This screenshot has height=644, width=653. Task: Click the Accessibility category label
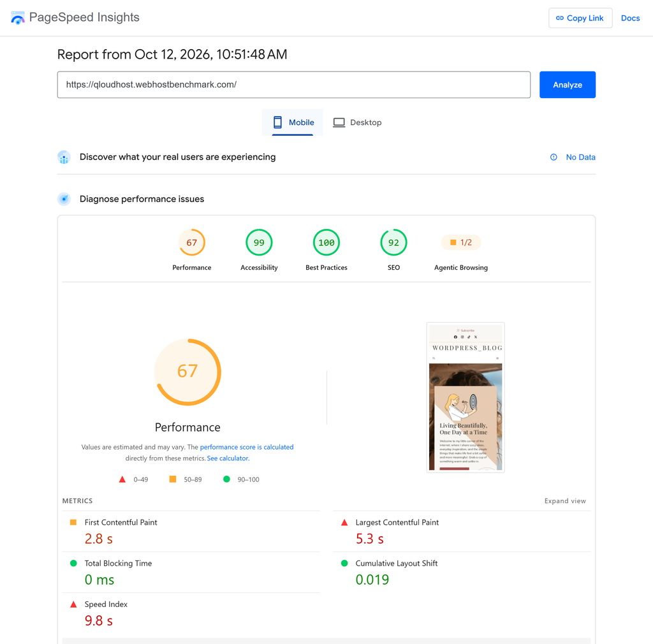(259, 267)
